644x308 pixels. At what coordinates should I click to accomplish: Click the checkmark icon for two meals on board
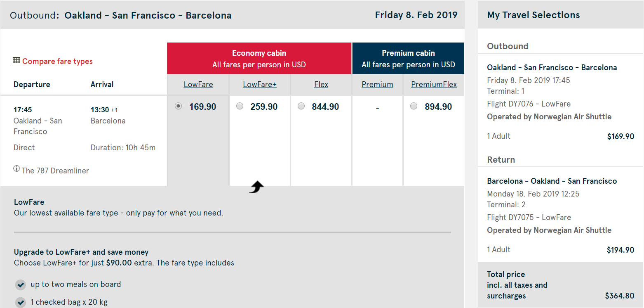click(x=21, y=285)
